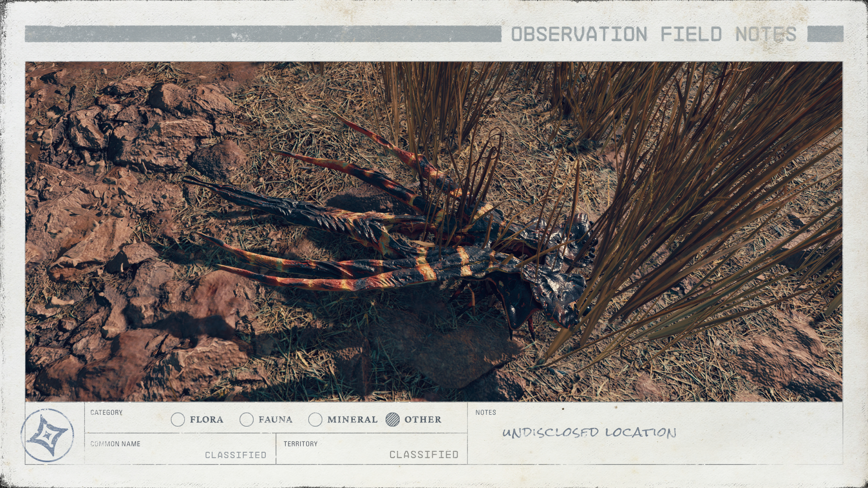
Task: Click the Common Name label
Action: coord(115,444)
